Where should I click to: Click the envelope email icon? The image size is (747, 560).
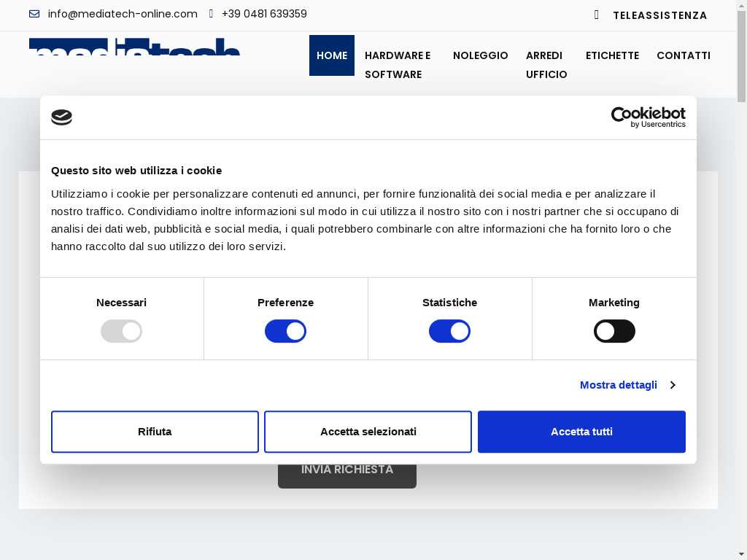tap(34, 14)
